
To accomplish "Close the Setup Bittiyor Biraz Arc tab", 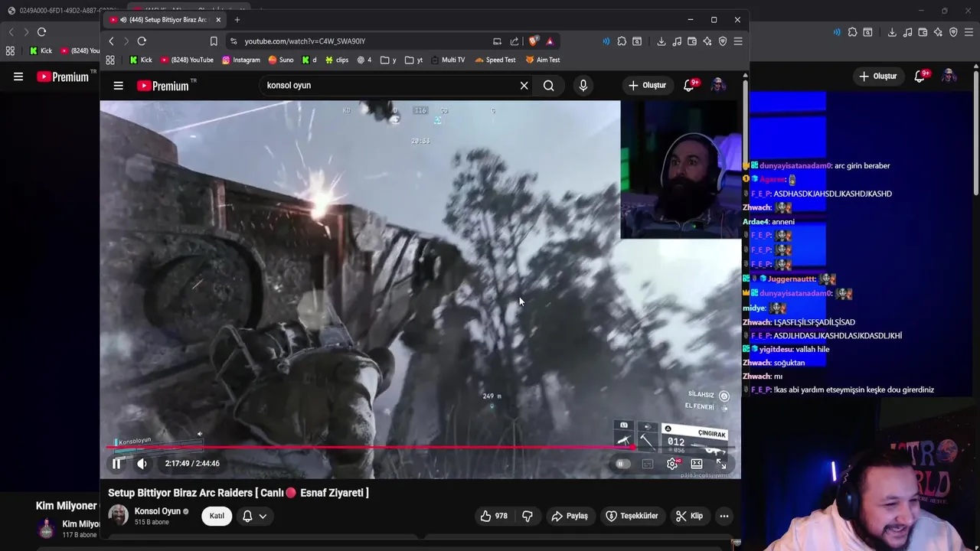I will pos(218,19).
